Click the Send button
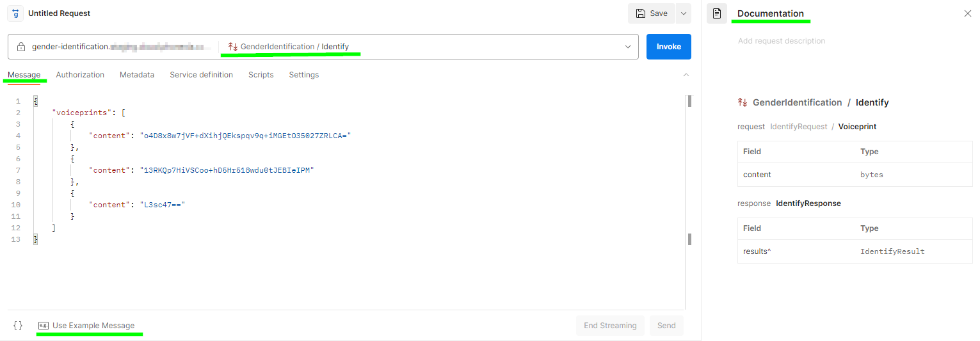 pyautogui.click(x=666, y=326)
